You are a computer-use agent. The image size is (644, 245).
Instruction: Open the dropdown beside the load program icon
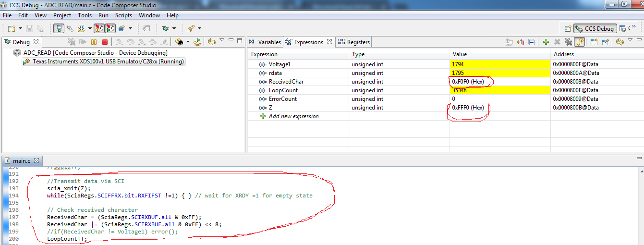90,28
